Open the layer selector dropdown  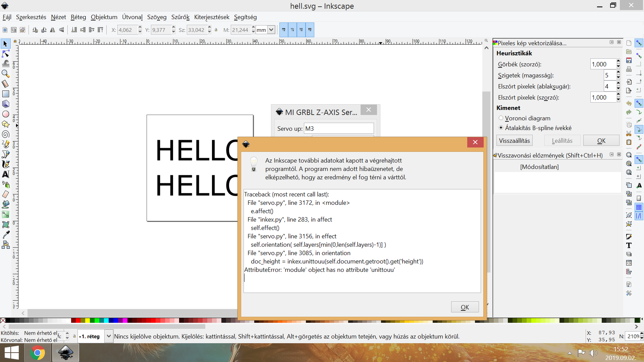point(109,336)
